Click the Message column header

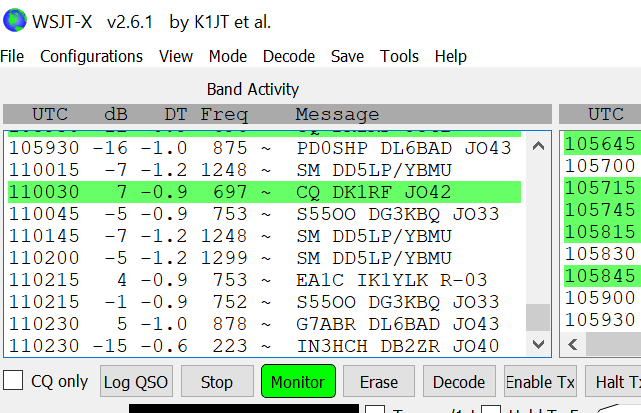pyautogui.click(x=337, y=114)
